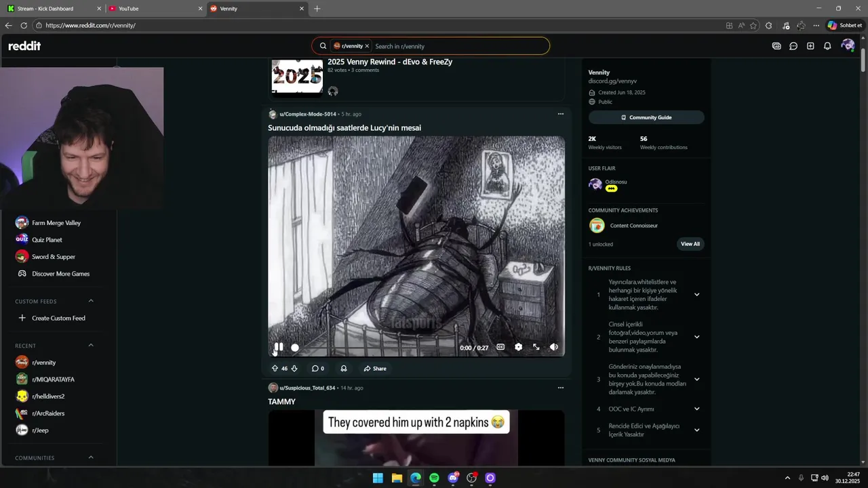Image resolution: width=868 pixels, height=488 pixels.
Task: Open video settings gear
Action: coord(518,347)
